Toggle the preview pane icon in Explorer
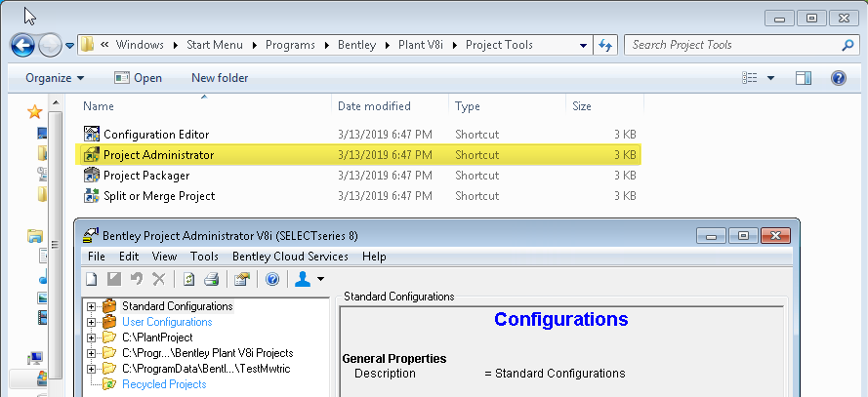The width and height of the screenshot is (868, 397). (x=804, y=78)
